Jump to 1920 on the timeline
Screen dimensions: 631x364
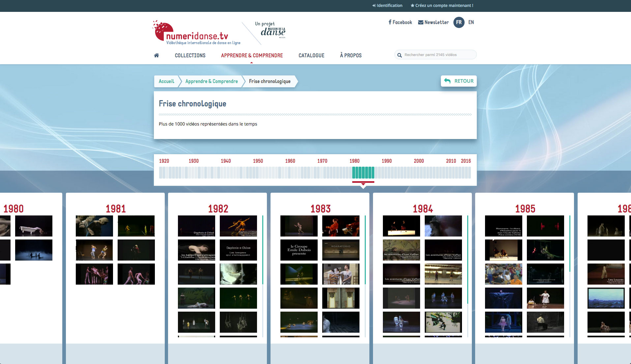(x=164, y=161)
